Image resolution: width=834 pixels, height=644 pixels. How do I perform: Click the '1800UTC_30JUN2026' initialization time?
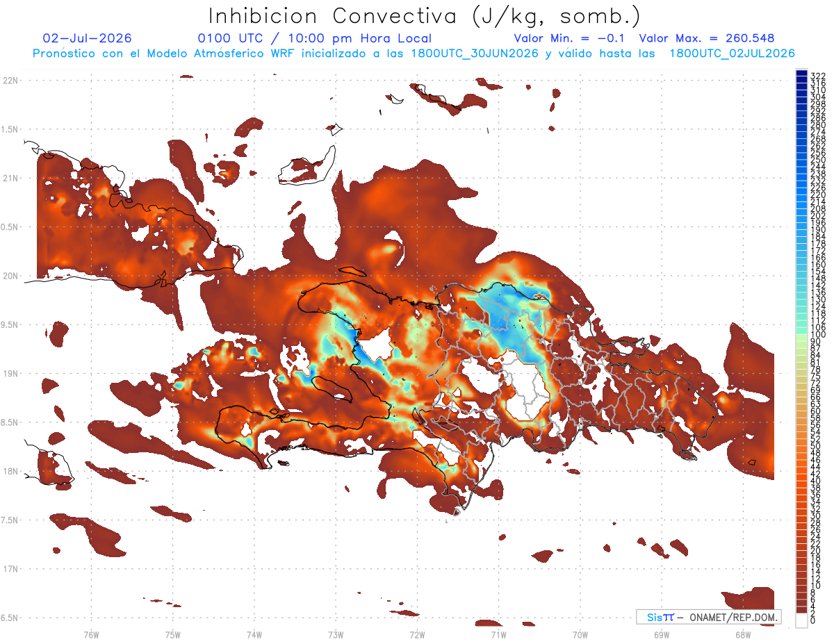pyautogui.click(x=475, y=53)
